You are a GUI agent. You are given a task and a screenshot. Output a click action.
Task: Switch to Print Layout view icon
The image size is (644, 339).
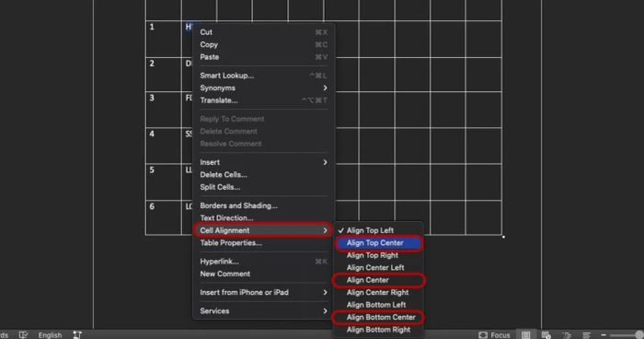(x=525, y=335)
